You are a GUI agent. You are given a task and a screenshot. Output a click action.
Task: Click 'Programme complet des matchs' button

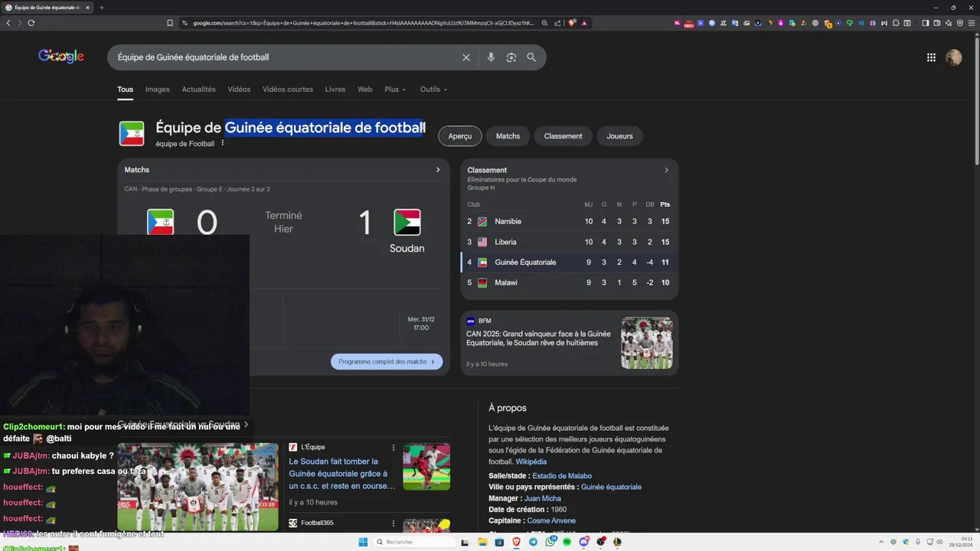tap(387, 362)
